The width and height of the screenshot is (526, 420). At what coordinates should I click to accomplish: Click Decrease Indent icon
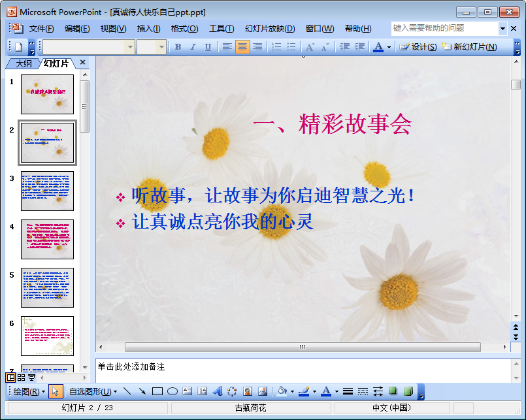[344, 47]
